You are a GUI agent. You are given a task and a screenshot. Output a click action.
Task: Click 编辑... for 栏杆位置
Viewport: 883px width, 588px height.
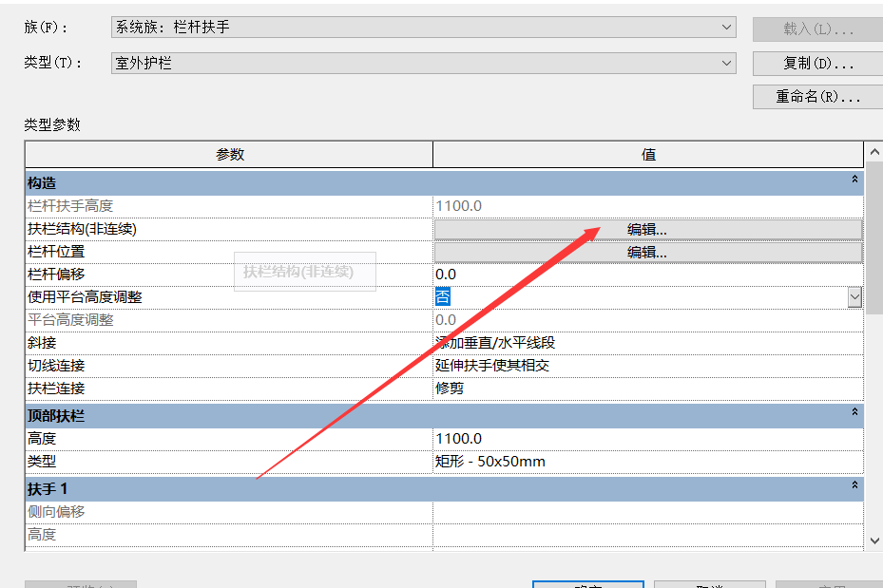[647, 252]
